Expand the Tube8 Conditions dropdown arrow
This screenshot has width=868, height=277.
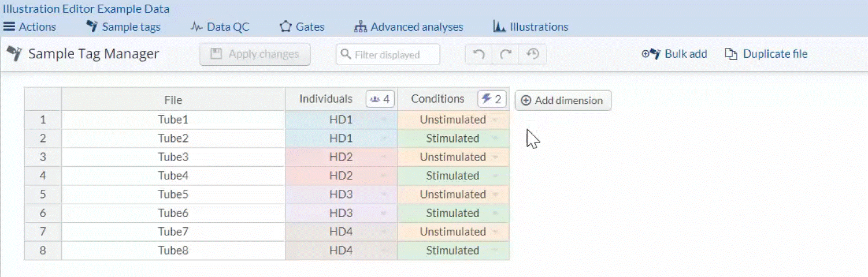(495, 251)
